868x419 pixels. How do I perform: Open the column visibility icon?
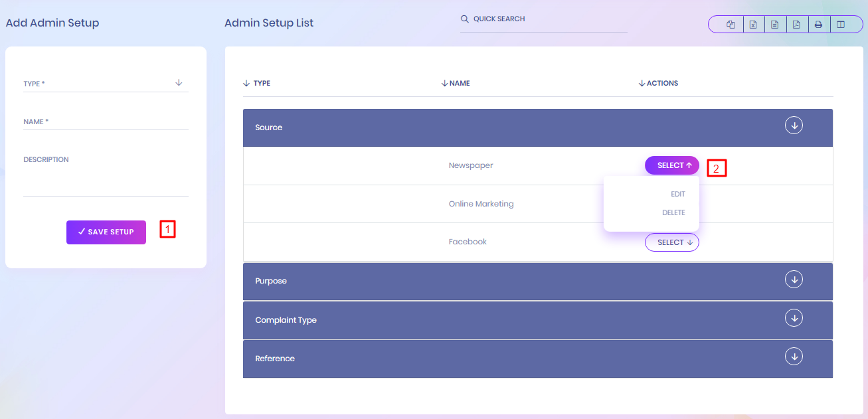841,25
